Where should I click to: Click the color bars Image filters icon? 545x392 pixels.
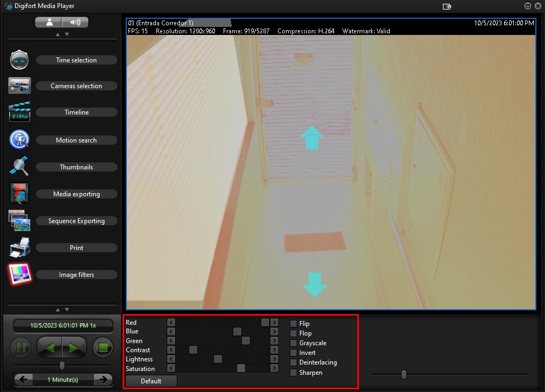pyautogui.click(x=20, y=274)
